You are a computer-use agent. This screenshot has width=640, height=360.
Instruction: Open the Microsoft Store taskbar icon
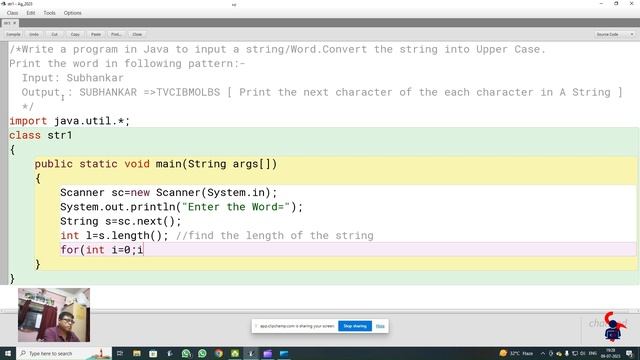point(153,353)
